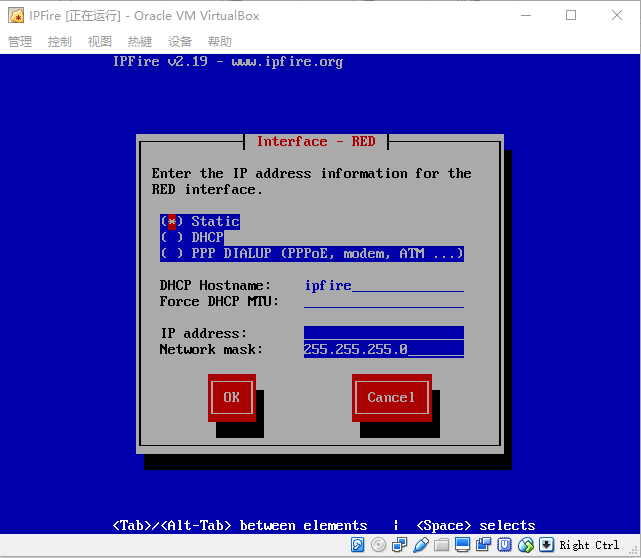Click the Cancel button
The width and height of the screenshot is (641, 558).
pyautogui.click(x=392, y=397)
